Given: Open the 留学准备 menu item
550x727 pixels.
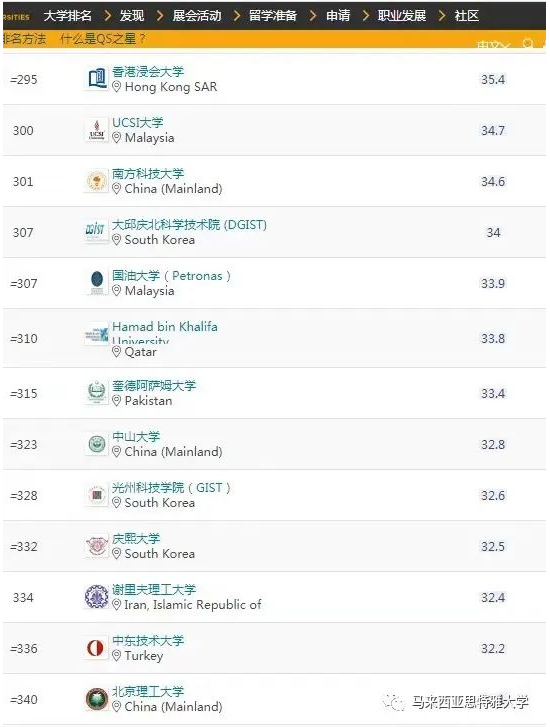Looking at the screenshot, I should [273, 16].
